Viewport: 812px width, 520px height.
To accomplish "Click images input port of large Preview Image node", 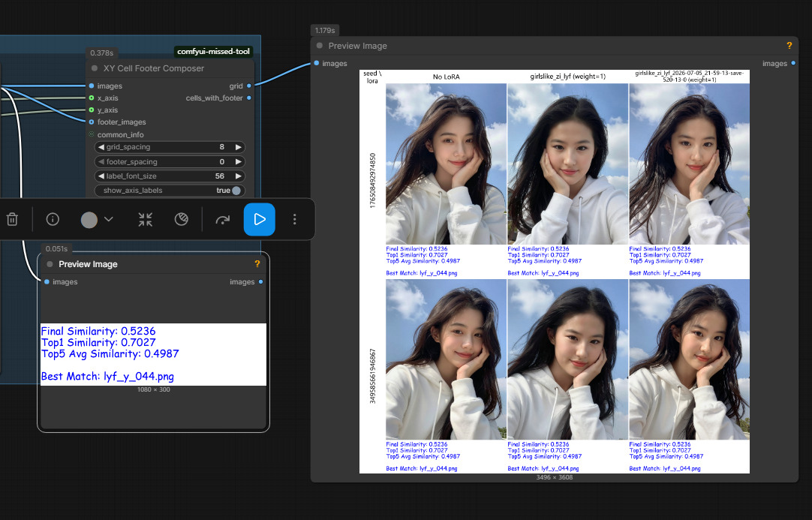I will 317,63.
